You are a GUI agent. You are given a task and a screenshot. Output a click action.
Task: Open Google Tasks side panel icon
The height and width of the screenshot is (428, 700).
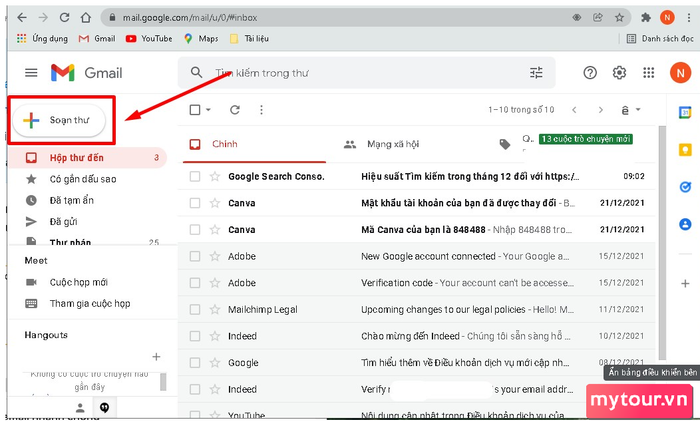tap(685, 187)
